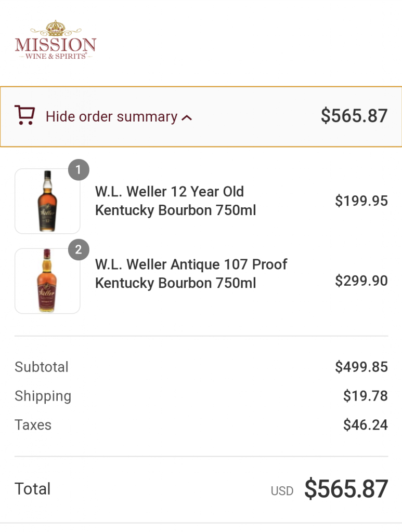The height and width of the screenshot is (532, 402).
Task: Click the $199.95 item price
Action: [361, 201]
